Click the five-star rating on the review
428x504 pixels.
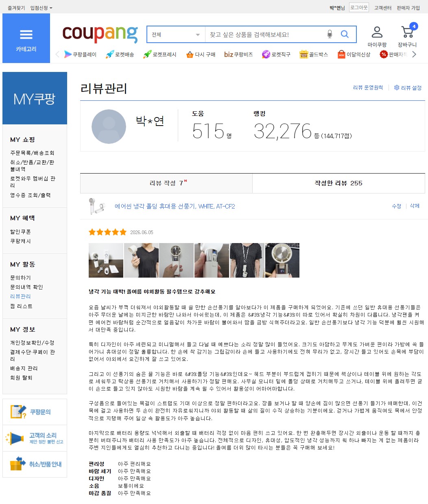point(107,232)
